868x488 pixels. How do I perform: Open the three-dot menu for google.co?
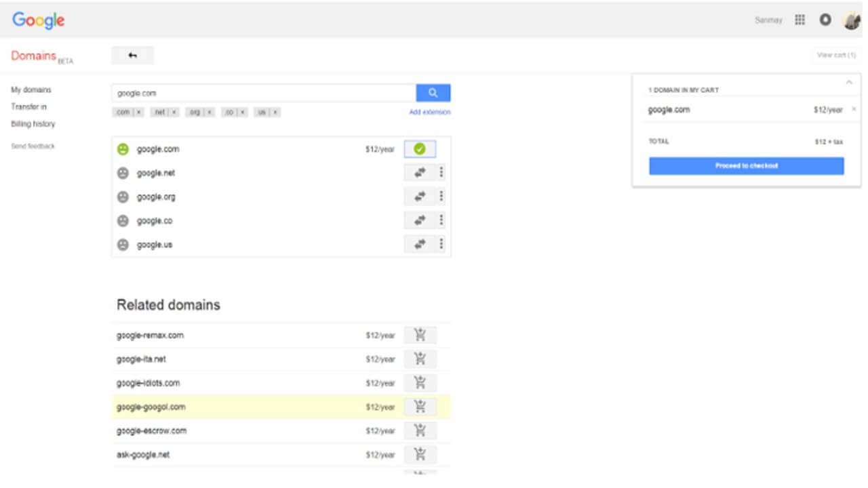(x=441, y=220)
